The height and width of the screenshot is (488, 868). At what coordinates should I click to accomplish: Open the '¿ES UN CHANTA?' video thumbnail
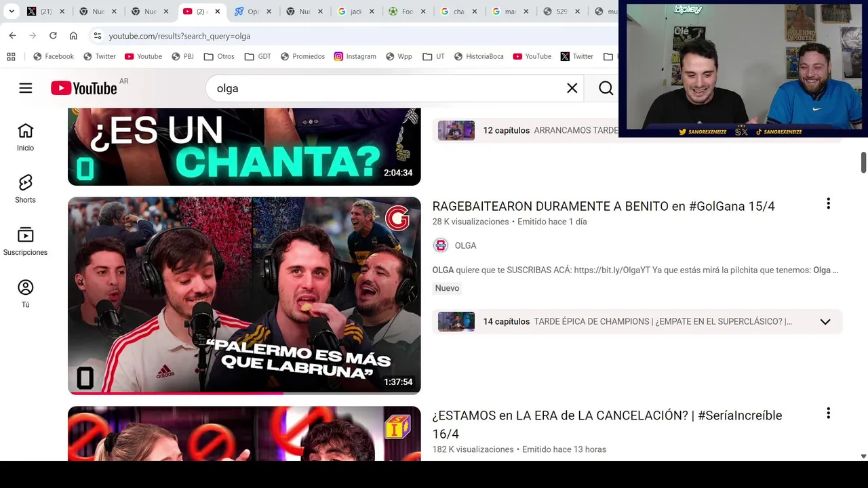(x=244, y=146)
